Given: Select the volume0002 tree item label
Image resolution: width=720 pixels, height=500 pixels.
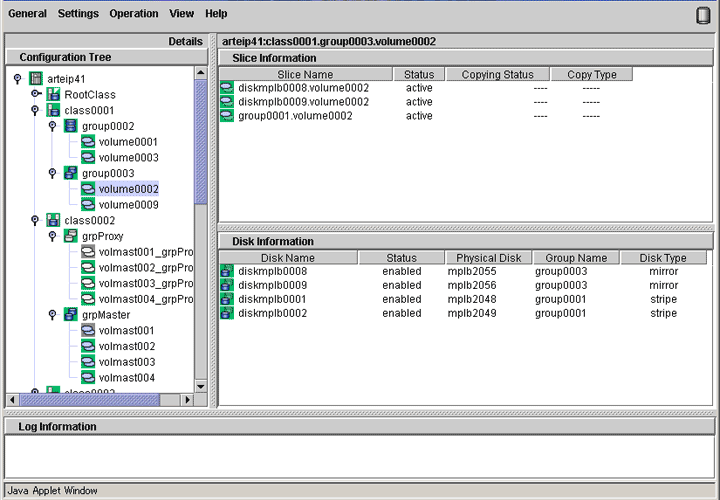Looking at the screenshot, I should pos(129,189).
